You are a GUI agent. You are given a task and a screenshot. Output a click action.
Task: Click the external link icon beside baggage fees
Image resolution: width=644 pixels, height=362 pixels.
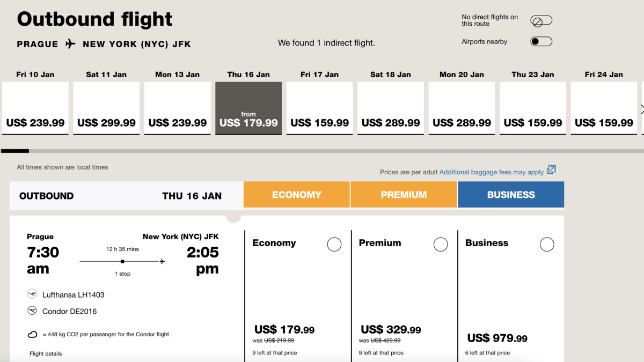(x=551, y=170)
